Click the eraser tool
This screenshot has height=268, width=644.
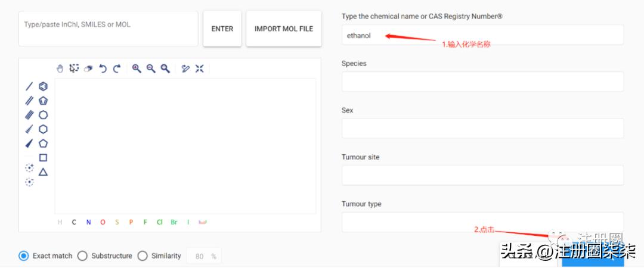pyautogui.click(x=88, y=68)
